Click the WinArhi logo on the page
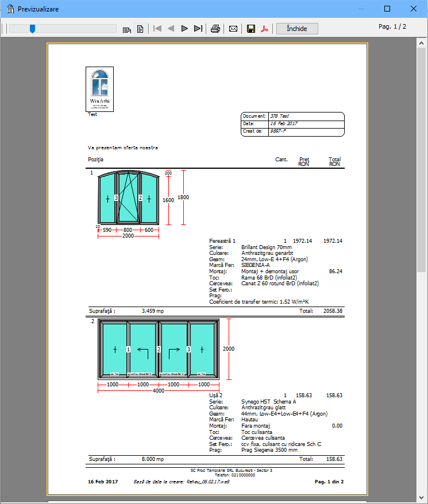Image resolution: width=428 pixels, height=504 pixels. coord(99,89)
